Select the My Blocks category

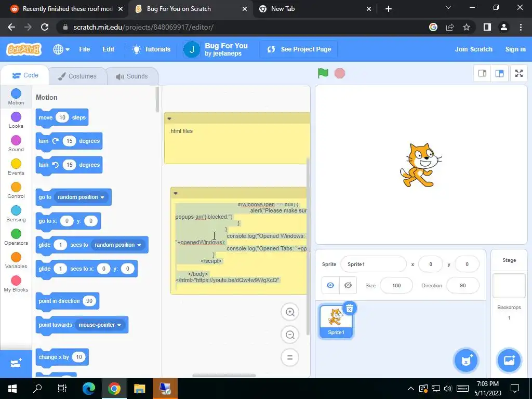coord(16,284)
